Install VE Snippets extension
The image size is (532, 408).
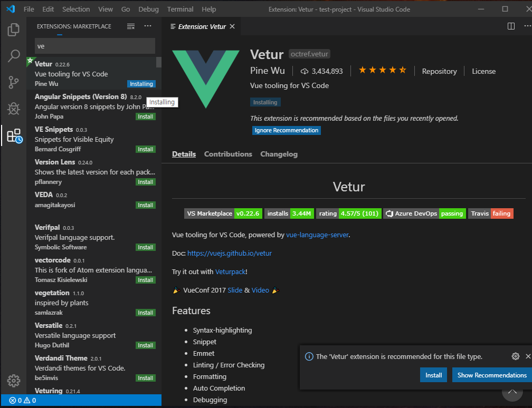pos(146,150)
